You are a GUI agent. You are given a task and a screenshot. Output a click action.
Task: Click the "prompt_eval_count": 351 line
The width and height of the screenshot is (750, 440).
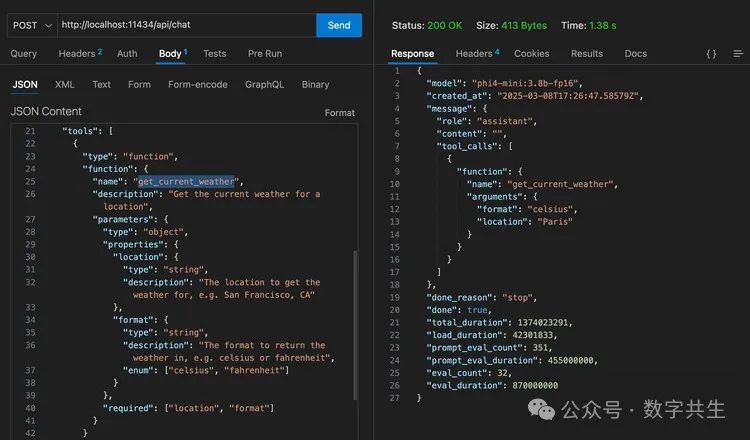pos(489,348)
